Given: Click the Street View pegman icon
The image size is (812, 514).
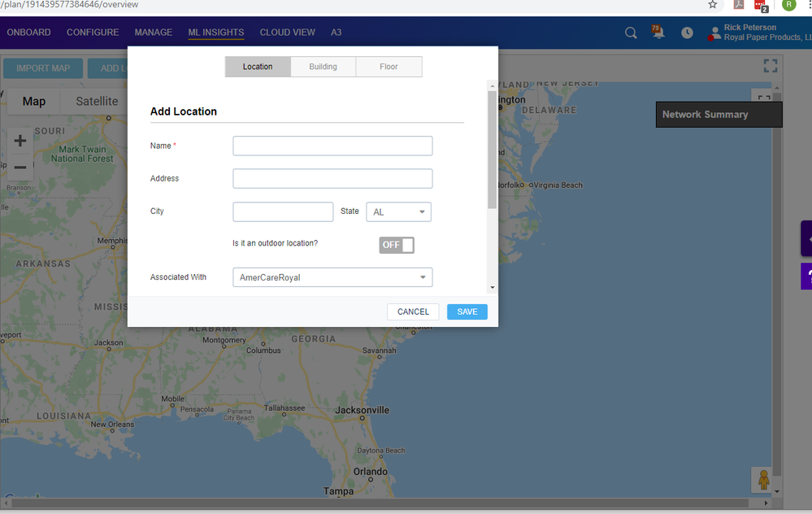Looking at the screenshot, I should (x=763, y=479).
